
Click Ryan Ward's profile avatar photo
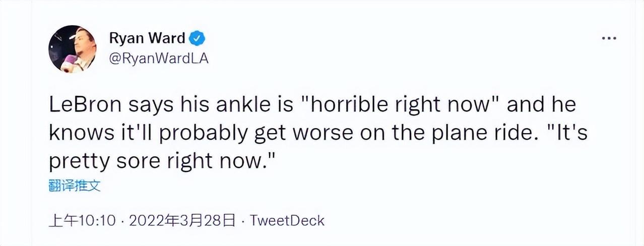[x=72, y=49]
